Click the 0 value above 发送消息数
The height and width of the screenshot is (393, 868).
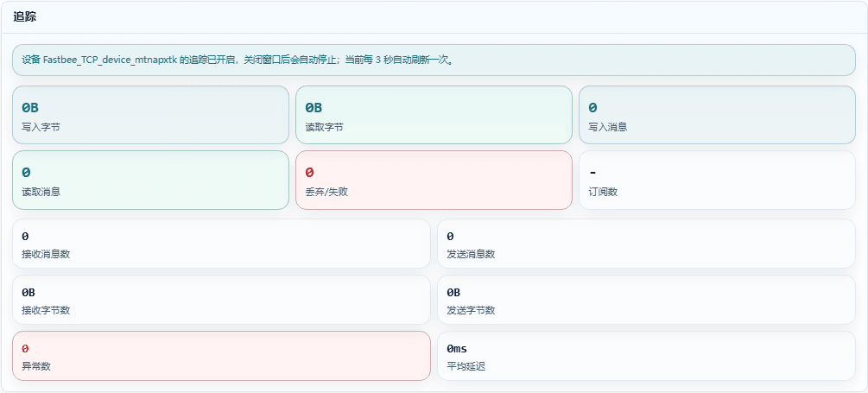tap(450, 237)
